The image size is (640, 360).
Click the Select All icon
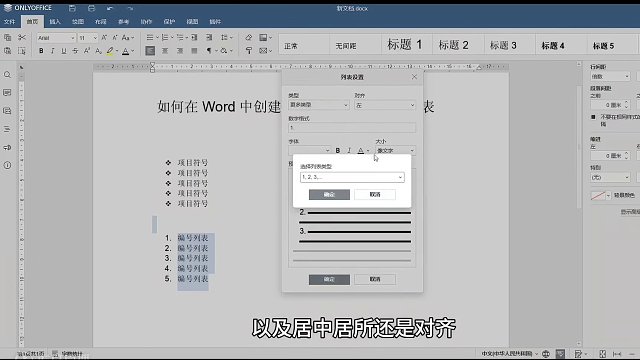tap(22, 51)
